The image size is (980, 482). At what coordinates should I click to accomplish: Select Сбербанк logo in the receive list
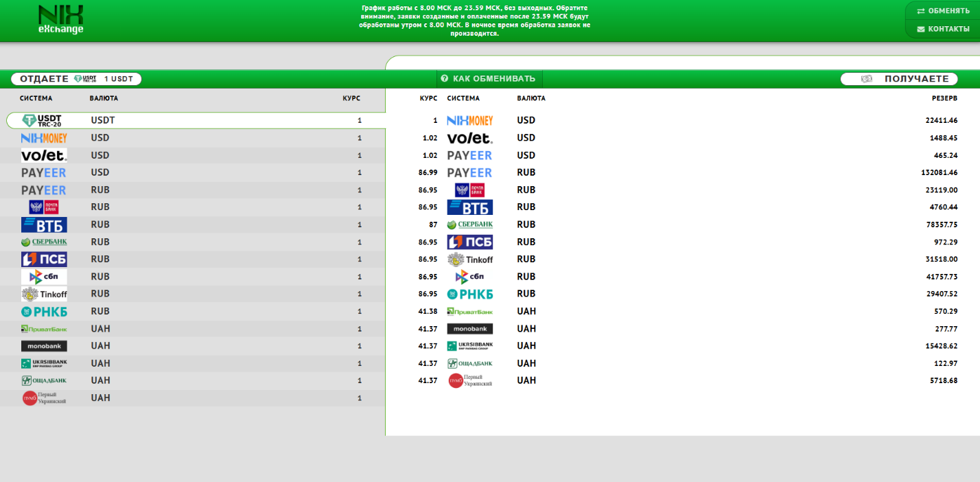[x=470, y=225]
